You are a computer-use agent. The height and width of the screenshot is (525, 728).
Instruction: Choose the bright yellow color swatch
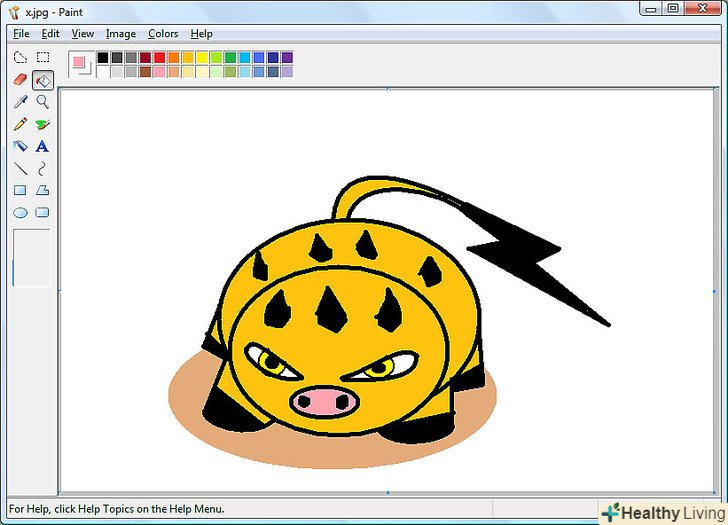pyautogui.click(x=202, y=58)
